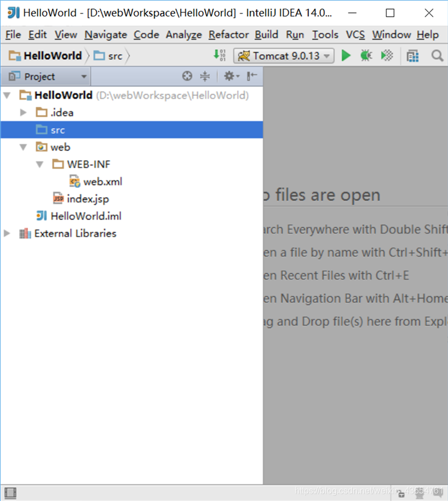
Task: Open the Window menu
Action: pos(392,34)
